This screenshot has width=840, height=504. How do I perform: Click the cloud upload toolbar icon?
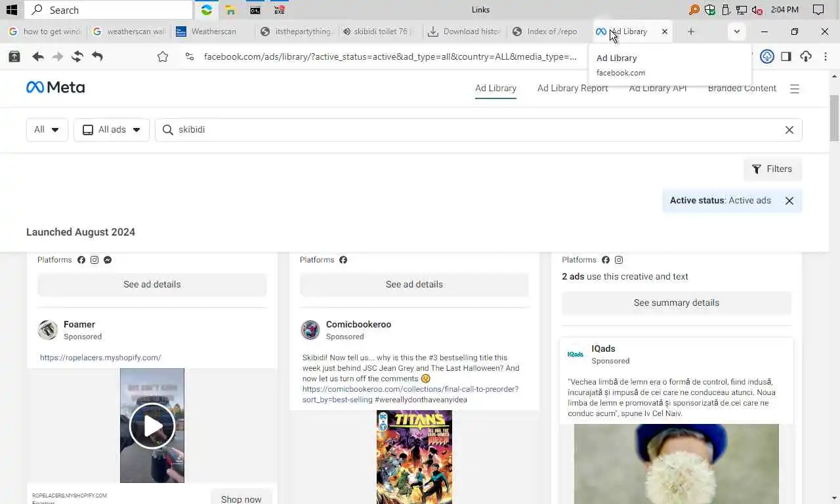[x=806, y=56]
